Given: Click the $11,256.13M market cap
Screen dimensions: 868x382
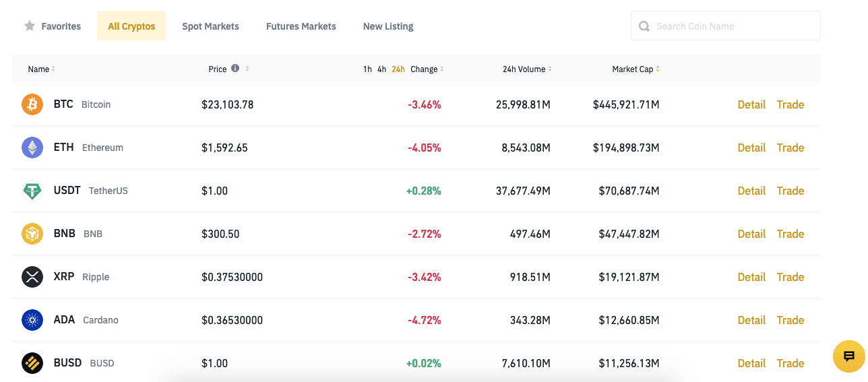Looking at the screenshot, I should pos(629,363).
